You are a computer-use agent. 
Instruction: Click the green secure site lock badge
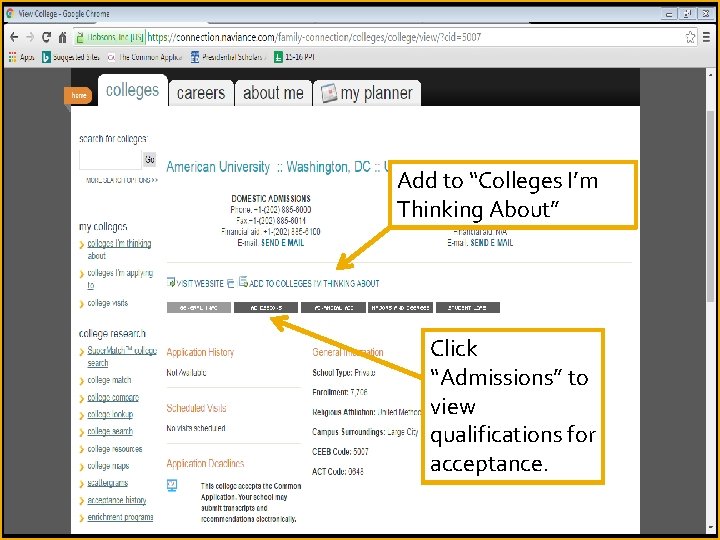point(110,37)
